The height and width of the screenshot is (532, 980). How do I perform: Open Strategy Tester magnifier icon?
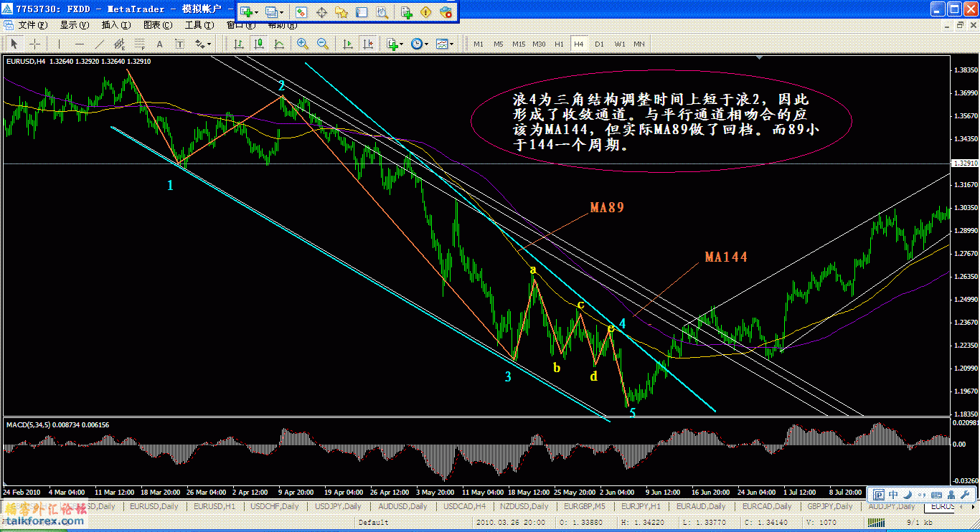382,12
